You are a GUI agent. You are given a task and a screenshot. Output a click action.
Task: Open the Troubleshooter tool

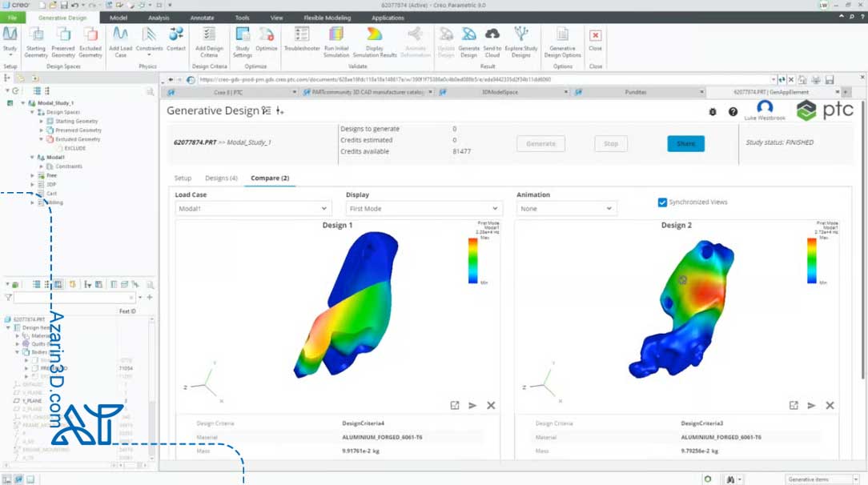coord(302,40)
